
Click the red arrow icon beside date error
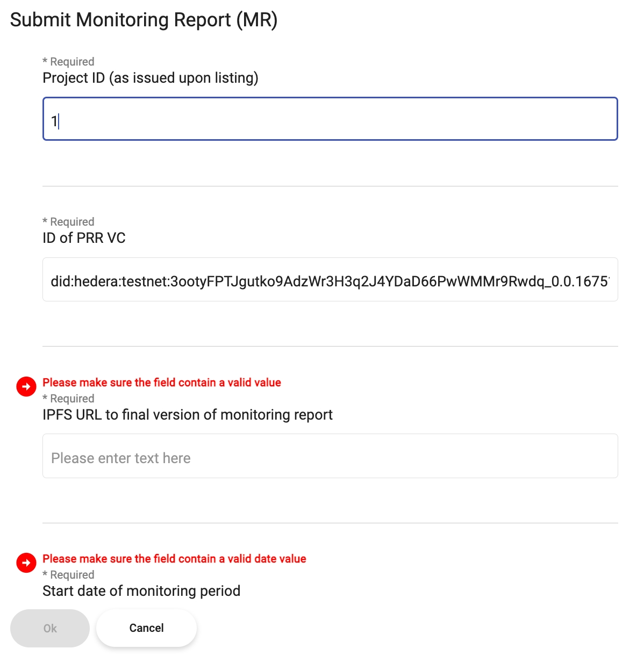pos(26,563)
